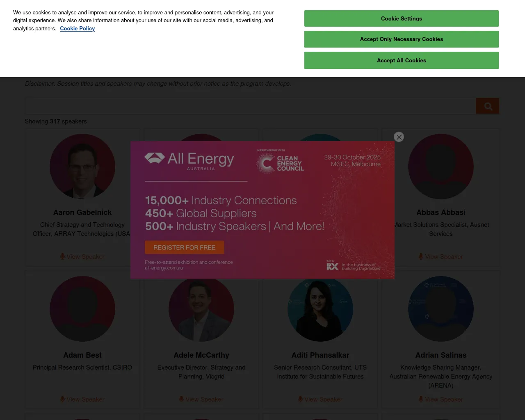Screen dimensions: 525x420
Task: Click the session titles disclaimer text
Action: (158, 84)
